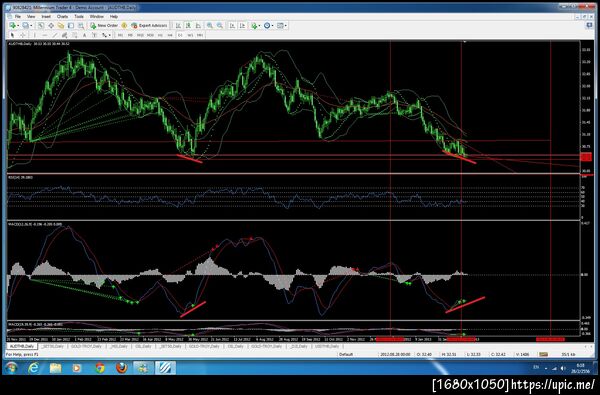Open the View menu
This screenshot has height=395, width=600.
31,16
